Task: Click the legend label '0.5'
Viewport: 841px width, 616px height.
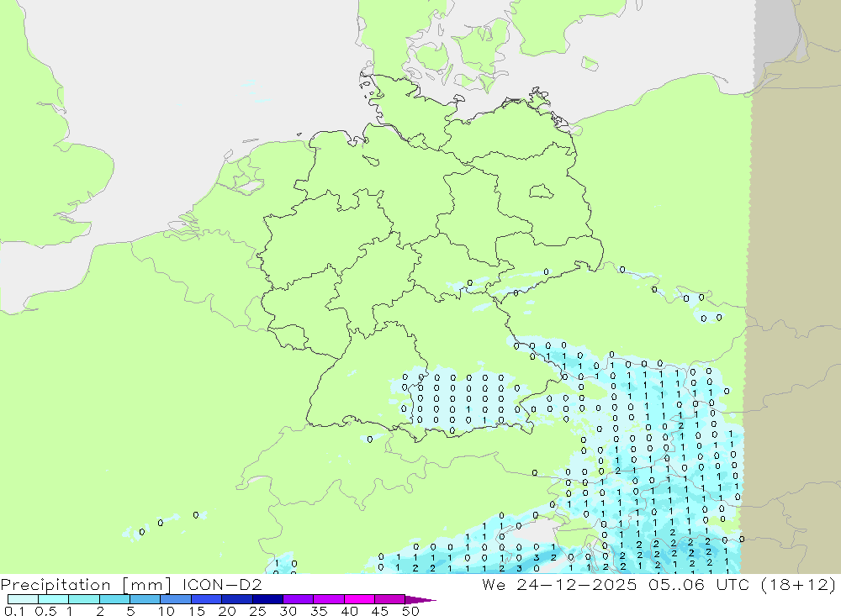Action: (45, 611)
